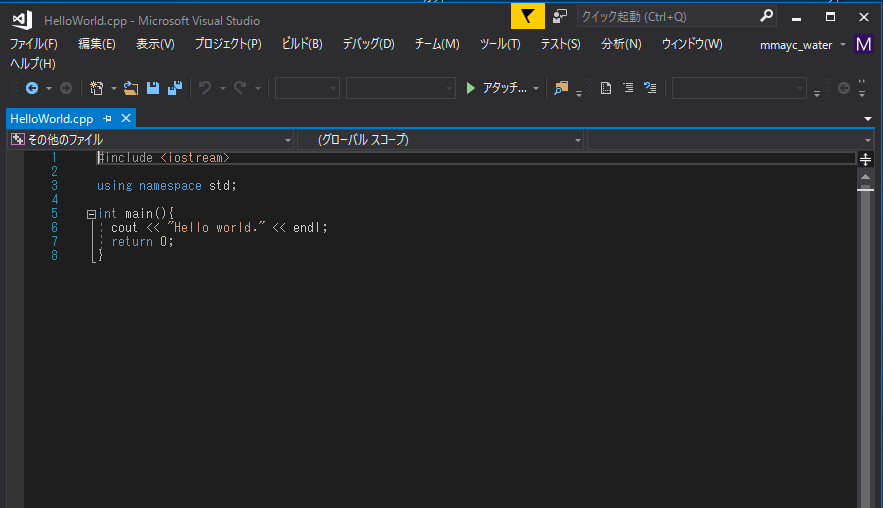Image resolution: width=883 pixels, height=508 pixels.
Task: Toggle the editor split-window handle
Action: point(866,159)
